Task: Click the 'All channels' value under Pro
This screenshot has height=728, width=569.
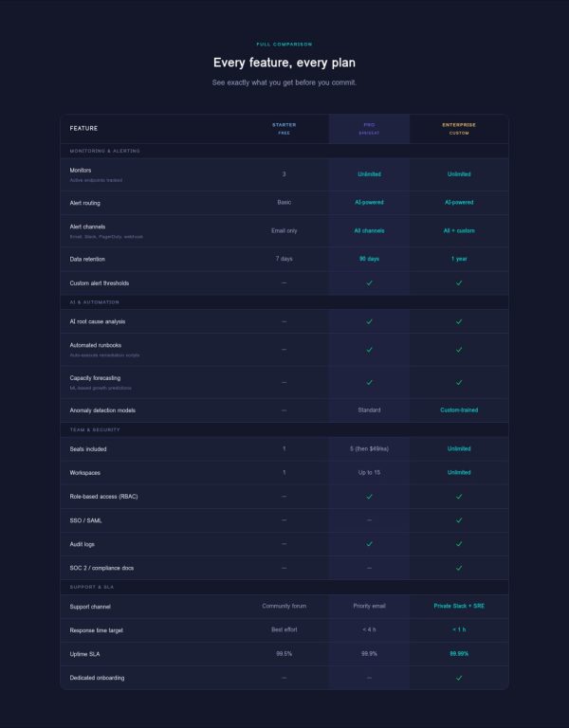Action: (x=369, y=230)
